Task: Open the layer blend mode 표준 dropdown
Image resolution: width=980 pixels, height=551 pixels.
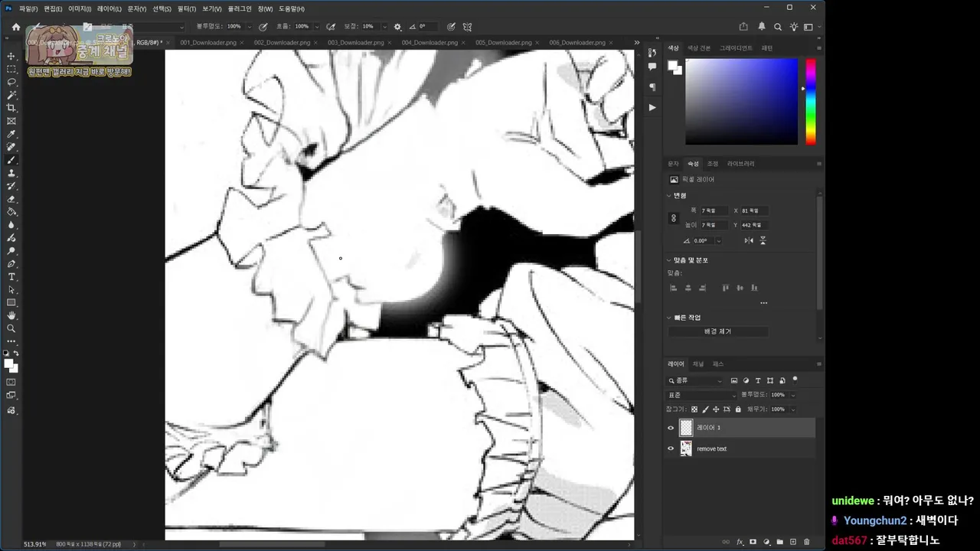Action: (701, 395)
